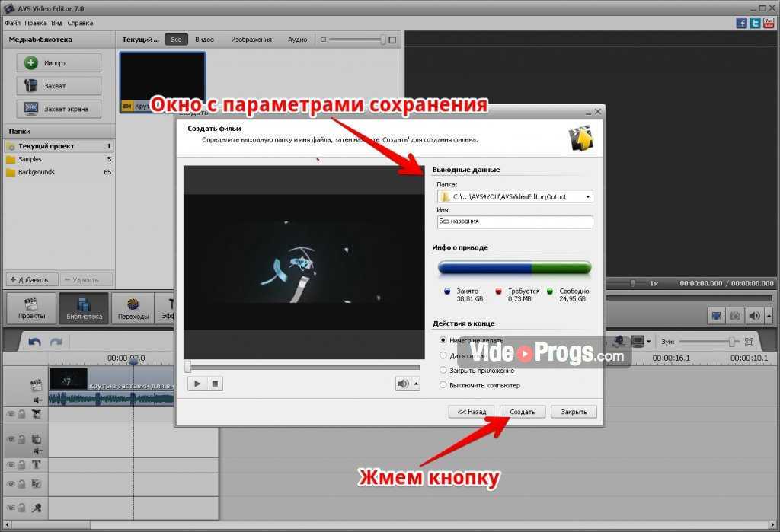The height and width of the screenshot is (532, 780).
Task: Open the Проекты panel button
Action: (31, 308)
